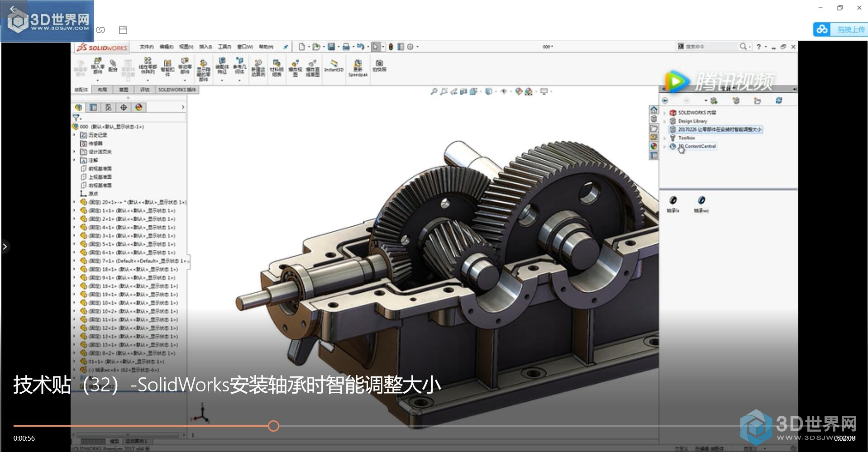Click the Rebuild traffic light icon
The height and width of the screenshot is (452, 868).
(391, 47)
